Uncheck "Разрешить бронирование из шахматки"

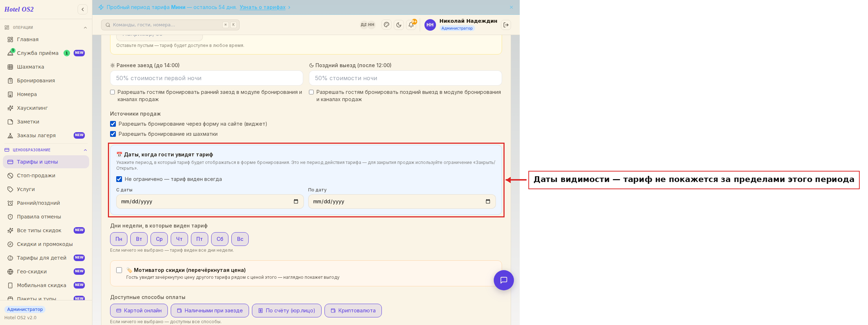[x=113, y=134]
